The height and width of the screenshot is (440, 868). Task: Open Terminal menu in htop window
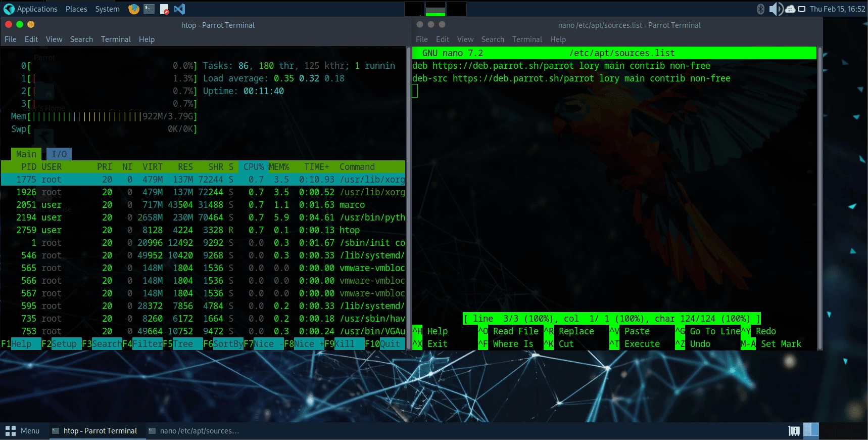click(x=116, y=39)
